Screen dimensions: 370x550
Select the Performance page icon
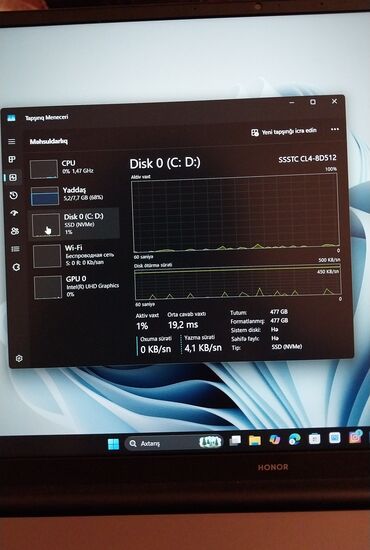click(13, 177)
